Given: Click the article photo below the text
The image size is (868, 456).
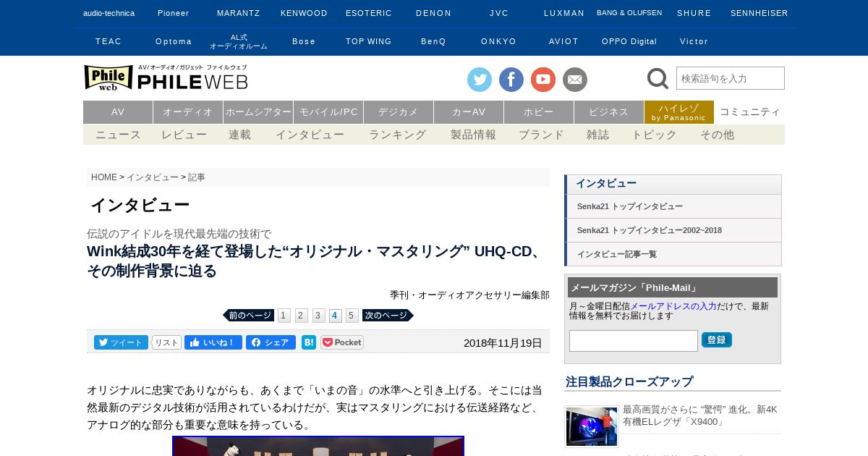Looking at the screenshot, I should click(318, 446).
